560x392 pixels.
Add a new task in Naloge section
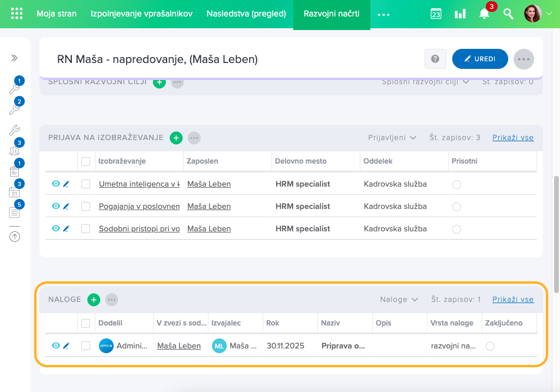coord(94,300)
